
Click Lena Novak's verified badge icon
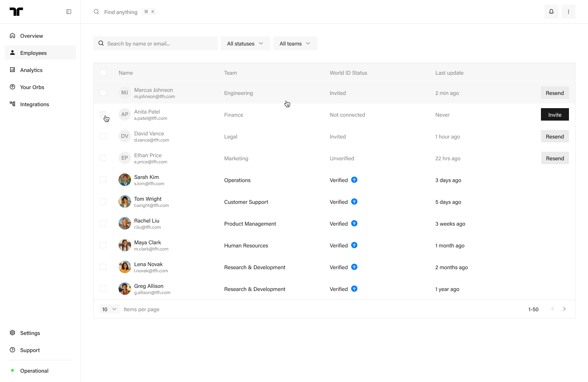[x=354, y=267]
